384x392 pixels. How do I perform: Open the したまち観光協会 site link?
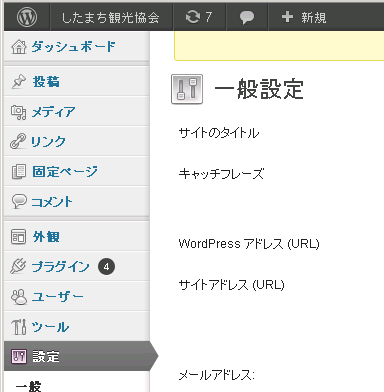(111, 17)
